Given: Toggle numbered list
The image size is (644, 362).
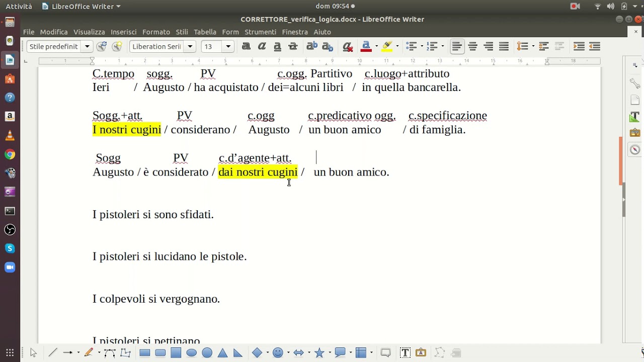Looking at the screenshot, I should click(x=432, y=46).
